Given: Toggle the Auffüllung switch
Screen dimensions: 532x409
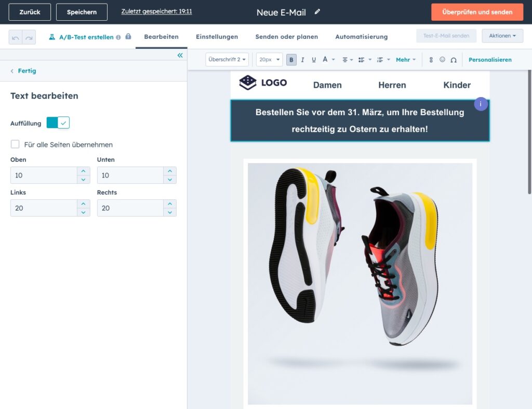Looking at the screenshot, I should click(58, 122).
